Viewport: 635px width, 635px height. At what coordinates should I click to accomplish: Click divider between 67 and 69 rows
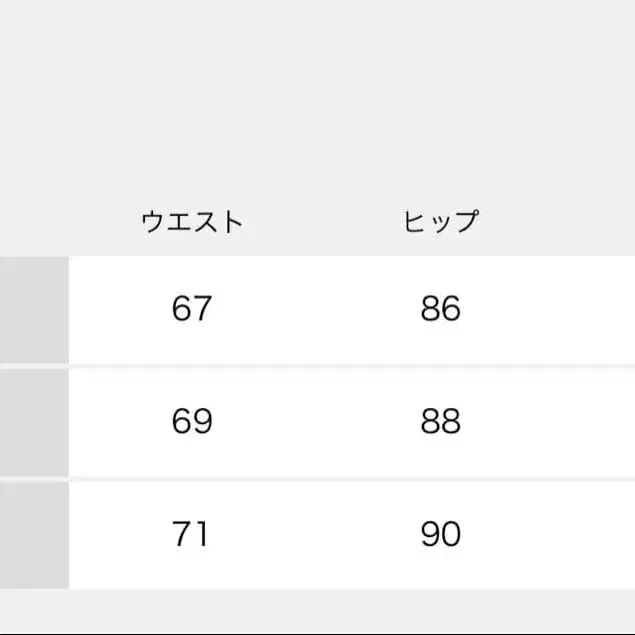[x=317, y=366]
